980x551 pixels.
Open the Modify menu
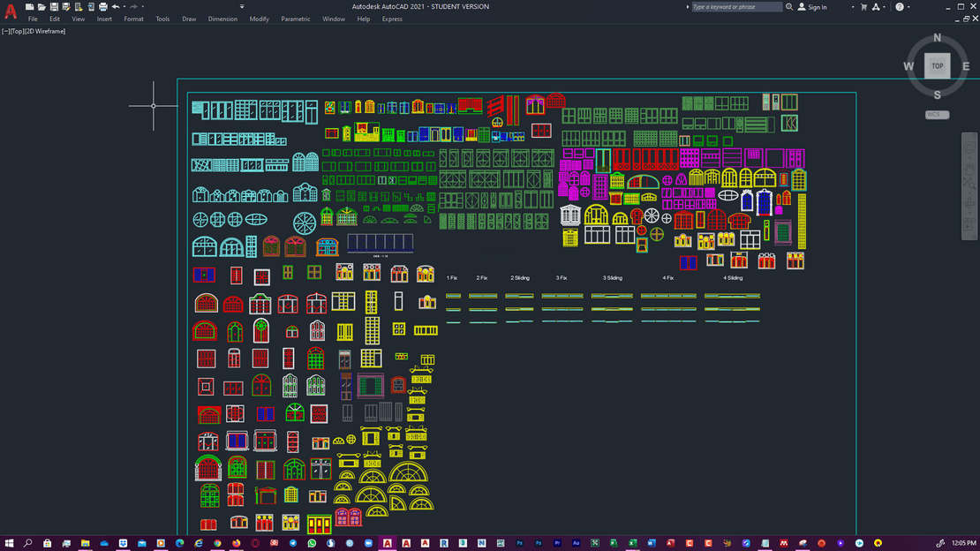(x=259, y=19)
